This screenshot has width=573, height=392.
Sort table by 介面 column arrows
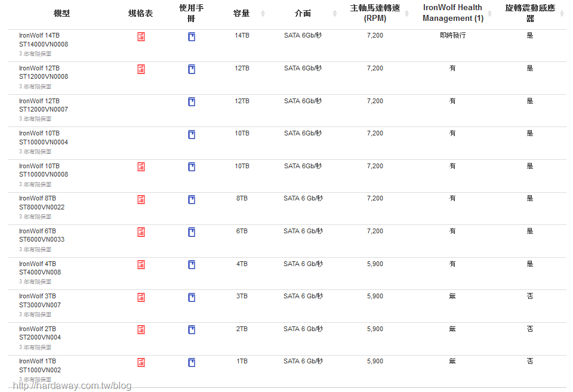tap(335, 14)
